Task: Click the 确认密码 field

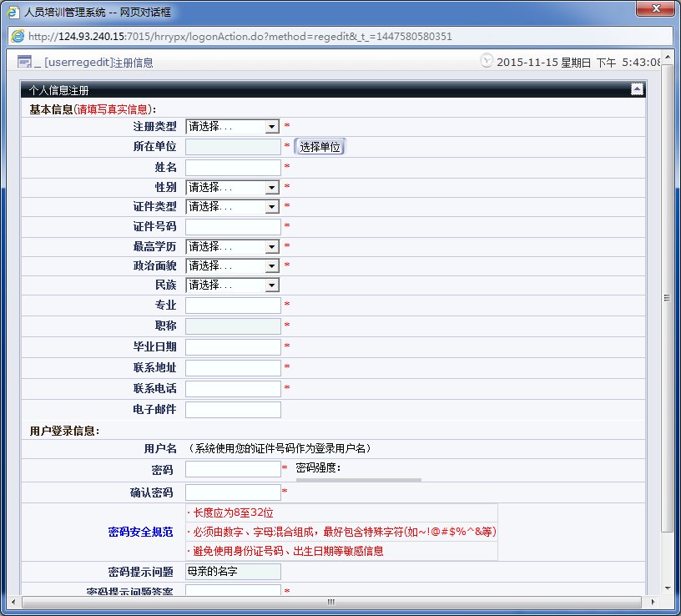Action: (233, 492)
